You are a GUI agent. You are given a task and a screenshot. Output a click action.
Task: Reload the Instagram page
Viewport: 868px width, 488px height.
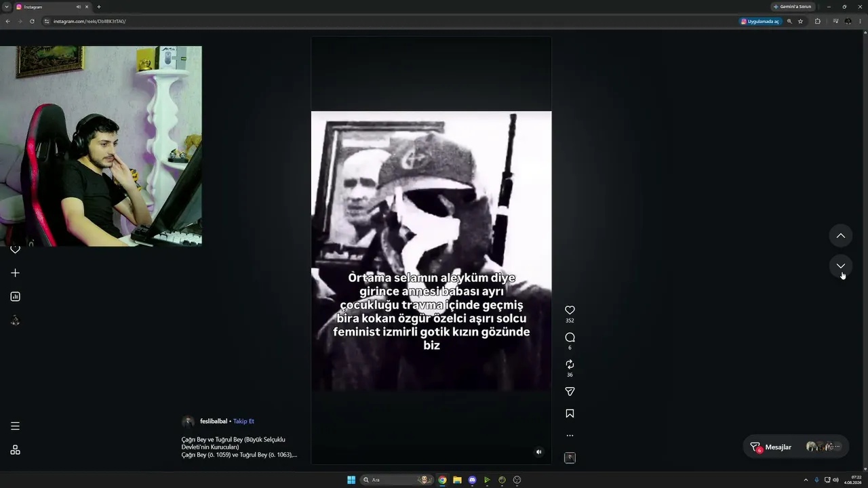(x=32, y=21)
